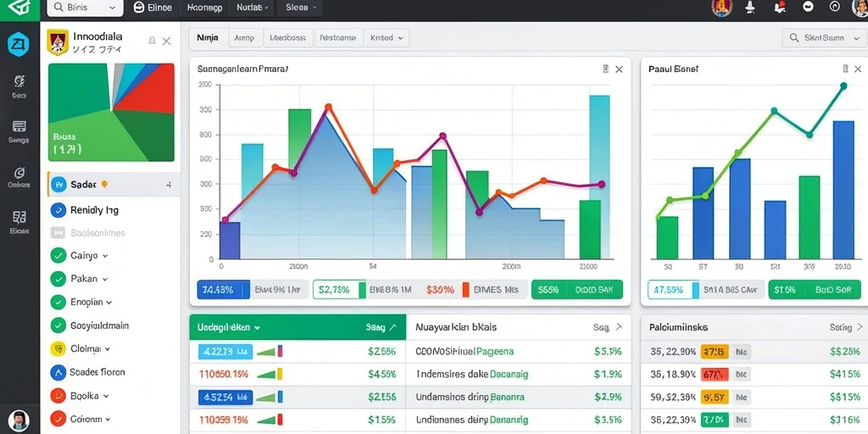Open the teal Z app icon in sidebar
This screenshot has width=868, height=434.
[19, 45]
